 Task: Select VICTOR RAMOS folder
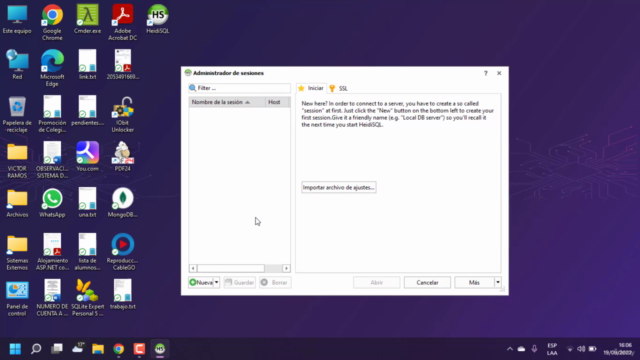point(17,160)
